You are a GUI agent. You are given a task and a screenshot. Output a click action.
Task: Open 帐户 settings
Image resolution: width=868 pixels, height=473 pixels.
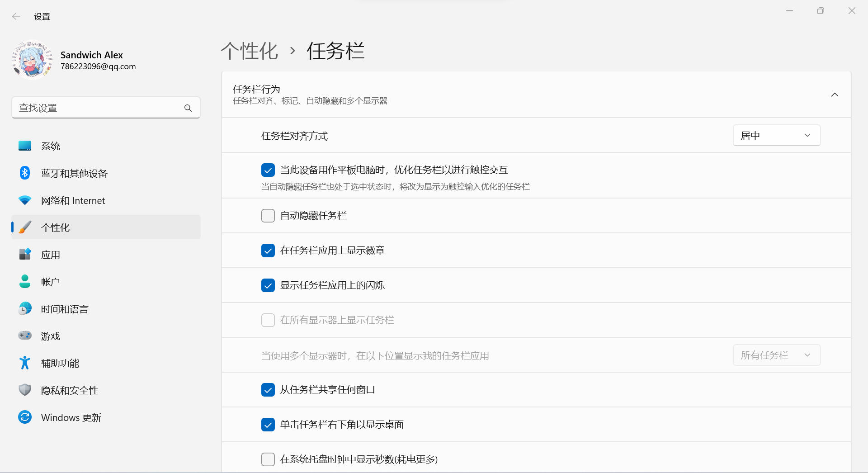pos(50,281)
